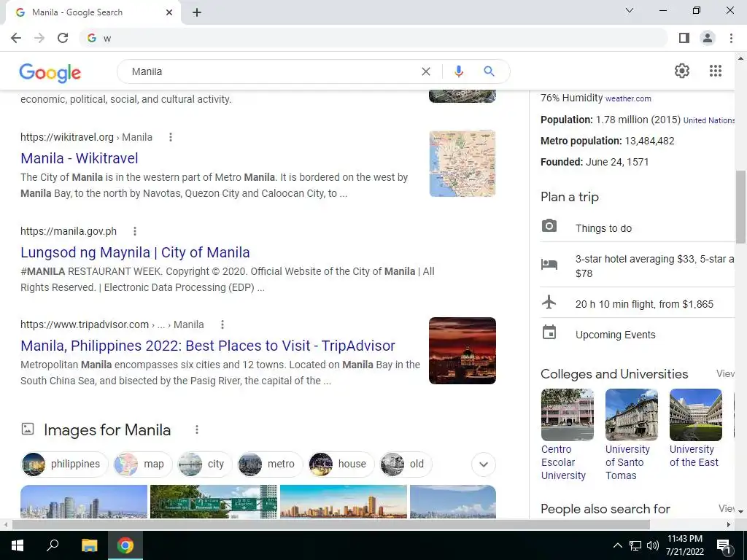
Task: Go back using the browser back arrow
Action: click(16, 38)
